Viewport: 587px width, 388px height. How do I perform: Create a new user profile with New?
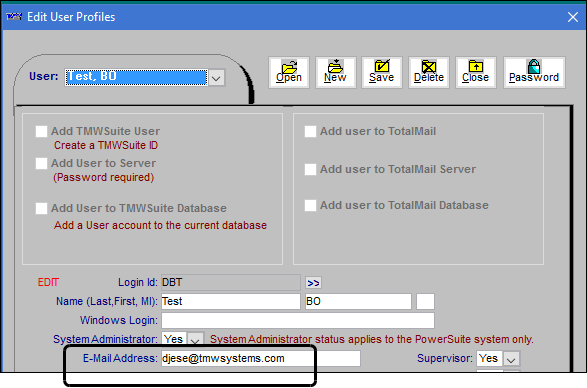(335, 72)
